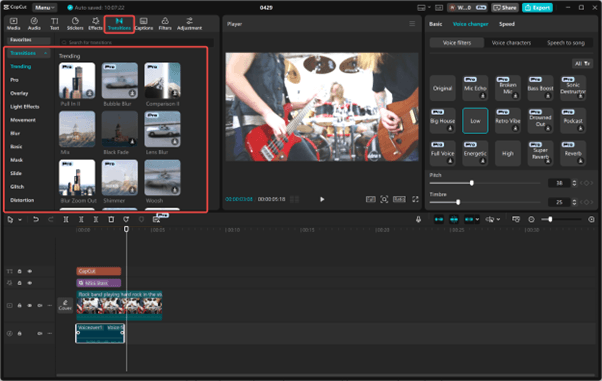Viewport: 602px width, 381px height.
Task: Open the Transitions panel
Action: (x=119, y=24)
